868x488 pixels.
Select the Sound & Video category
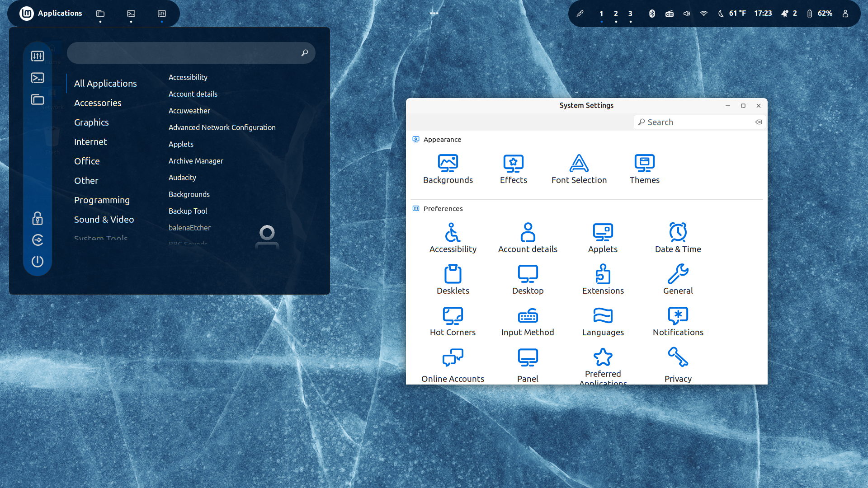tap(104, 220)
